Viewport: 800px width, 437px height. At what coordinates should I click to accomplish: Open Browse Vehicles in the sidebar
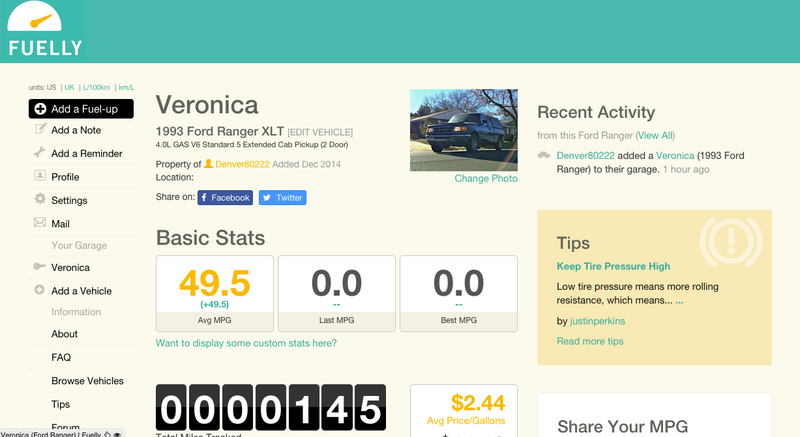coord(87,381)
